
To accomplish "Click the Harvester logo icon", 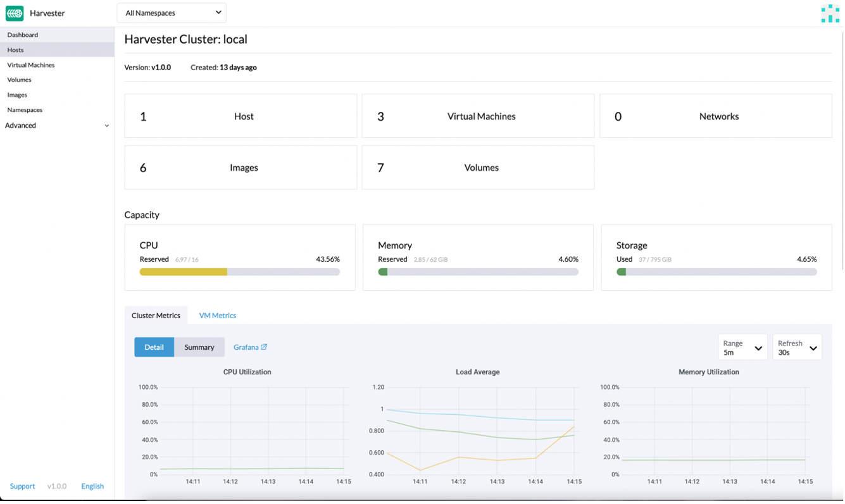I will [15, 13].
